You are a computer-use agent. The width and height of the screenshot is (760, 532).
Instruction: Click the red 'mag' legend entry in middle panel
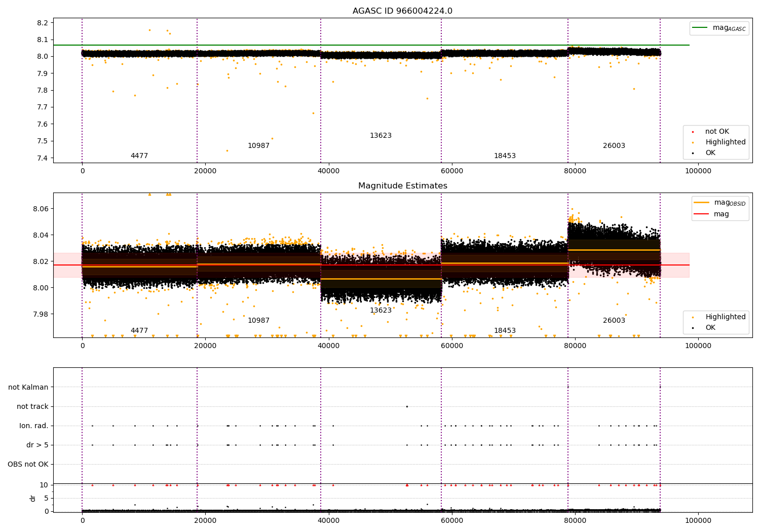[x=712, y=214]
